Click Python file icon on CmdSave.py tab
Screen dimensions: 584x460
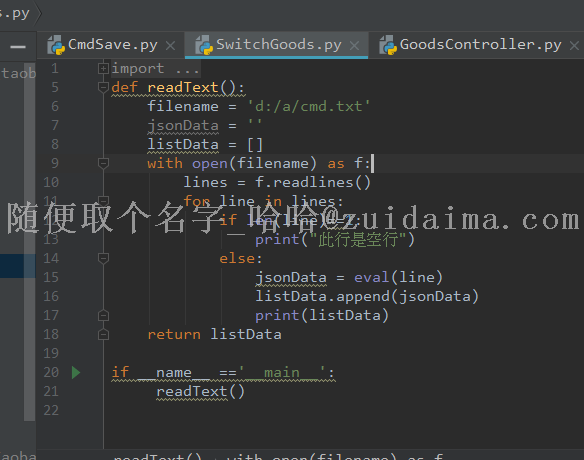56,45
